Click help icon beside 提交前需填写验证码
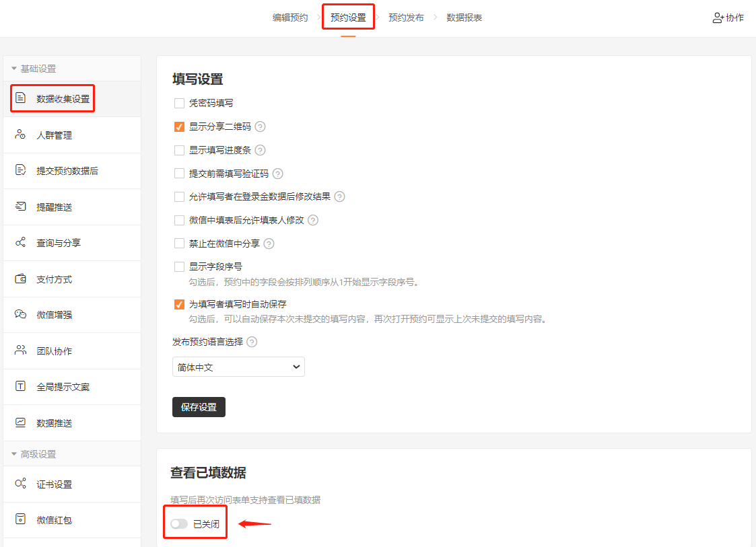Image resolution: width=756 pixels, height=547 pixels. click(278, 174)
